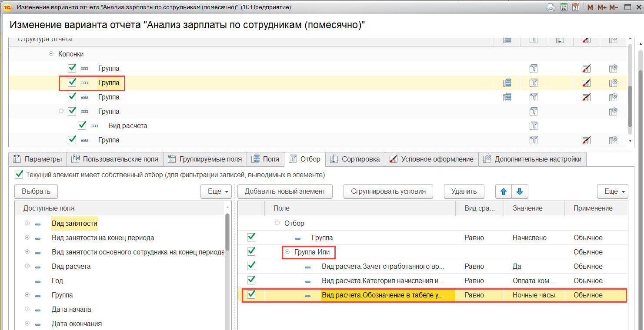Collapse the Группа Или node
Screen dimensions: 644x330
(x=287, y=252)
